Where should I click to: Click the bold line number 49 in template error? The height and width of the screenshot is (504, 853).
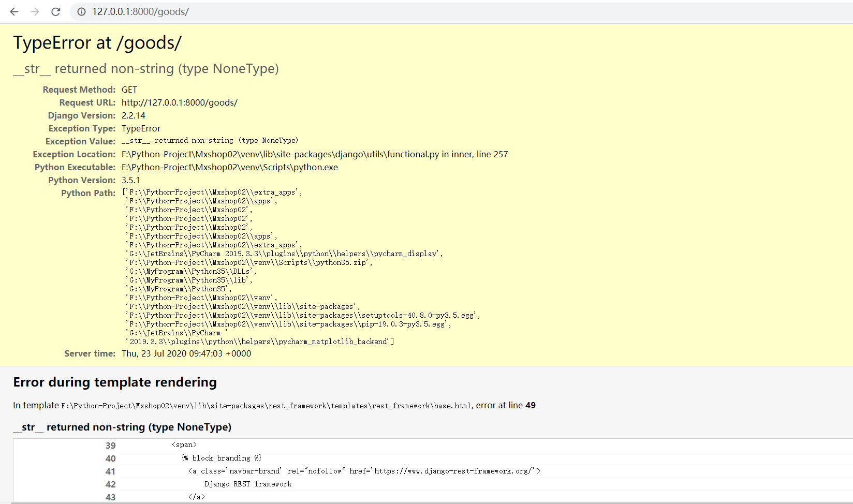531,405
